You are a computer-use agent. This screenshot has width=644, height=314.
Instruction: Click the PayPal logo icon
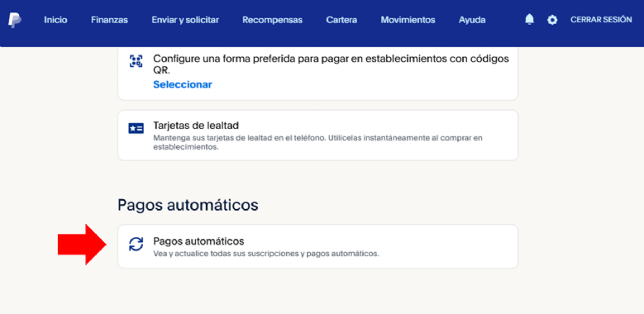click(15, 20)
